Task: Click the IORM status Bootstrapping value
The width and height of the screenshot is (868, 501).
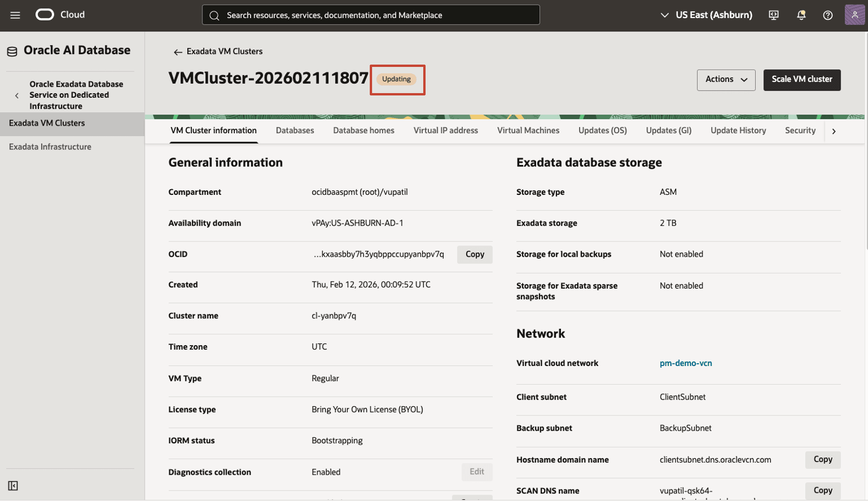Action: [337, 440]
